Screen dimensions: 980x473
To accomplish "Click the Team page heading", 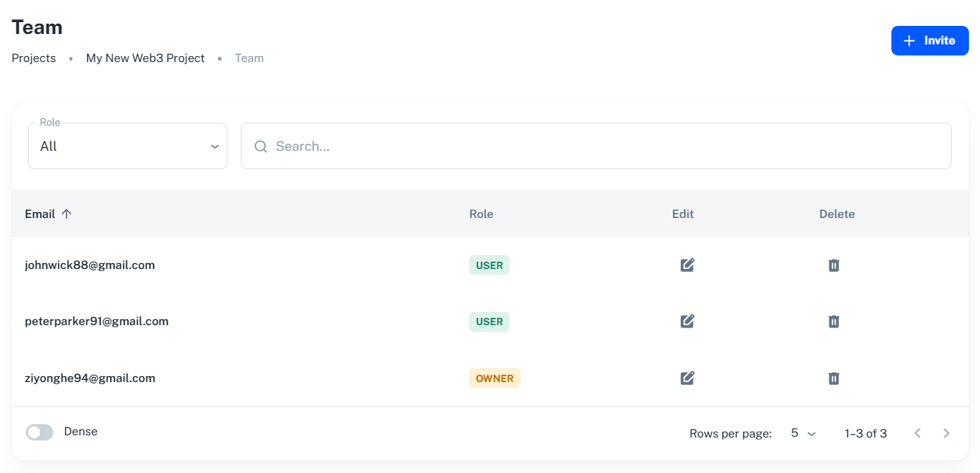I will coord(37,27).
